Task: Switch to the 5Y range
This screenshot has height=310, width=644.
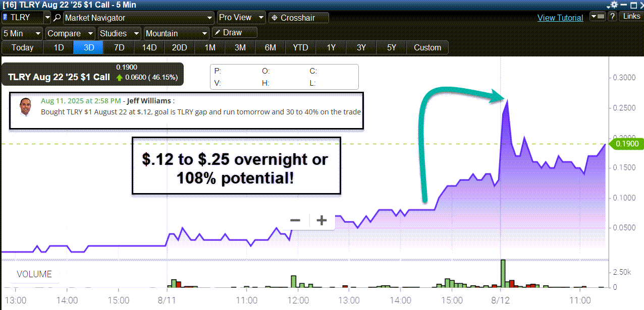Action: [x=392, y=47]
